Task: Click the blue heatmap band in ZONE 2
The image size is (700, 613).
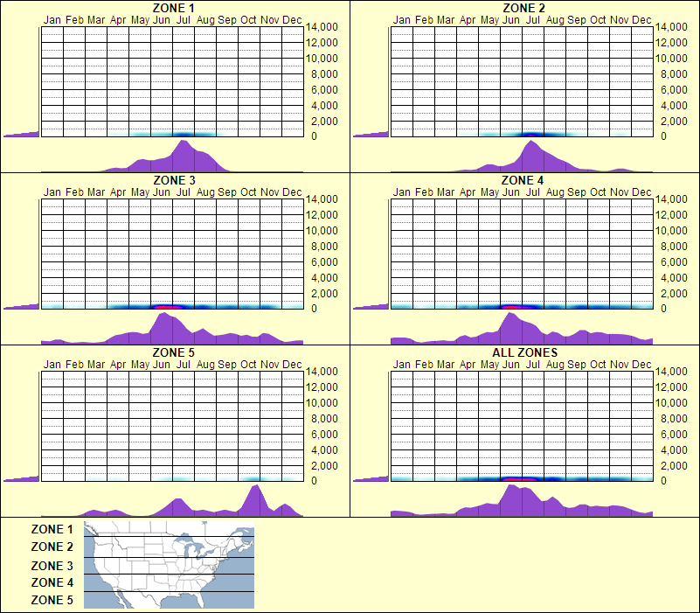Action: pos(533,134)
